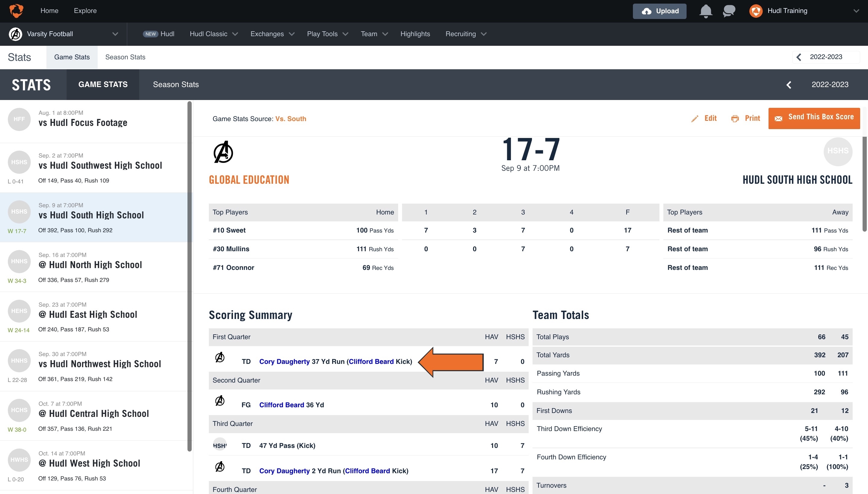Click the printer icon next to Print
The width and height of the screenshot is (868, 494).
(735, 118)
